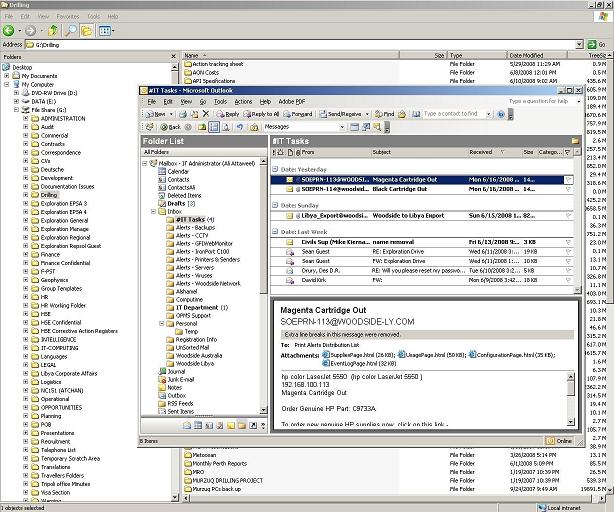Click Explorer Back button in Drilling window
The height and width of the screenshot is (512, 614).
[9, 30]
